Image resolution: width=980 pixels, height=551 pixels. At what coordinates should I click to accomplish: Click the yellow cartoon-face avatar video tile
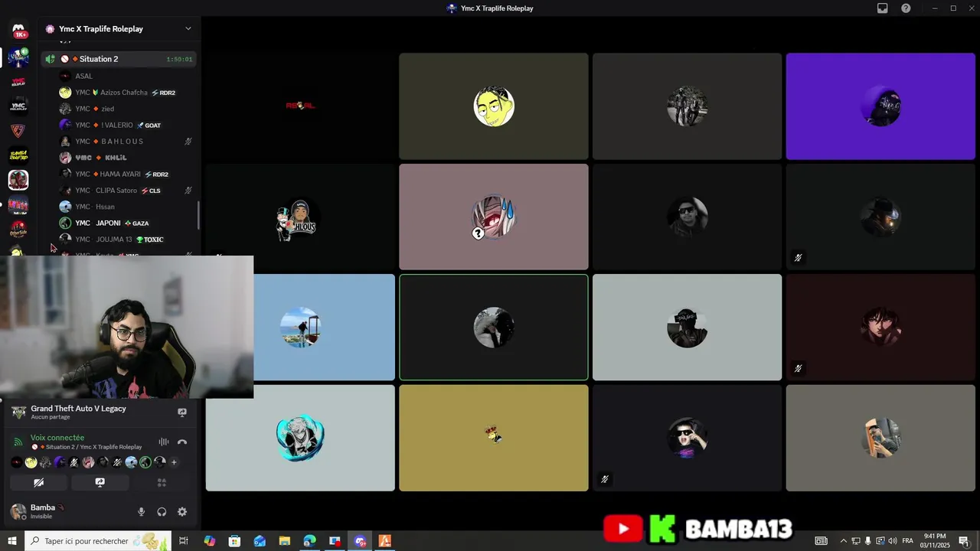coord(494,106)
